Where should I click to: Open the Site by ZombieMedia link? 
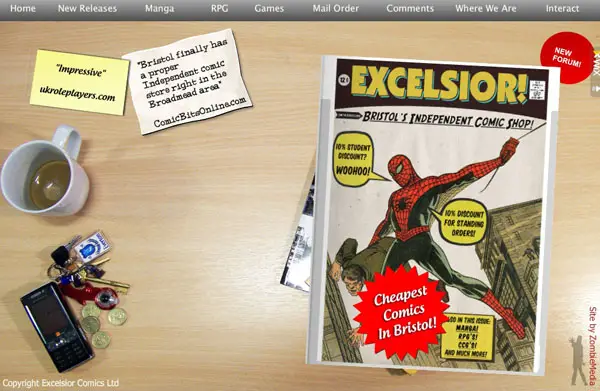click(592, 345)
